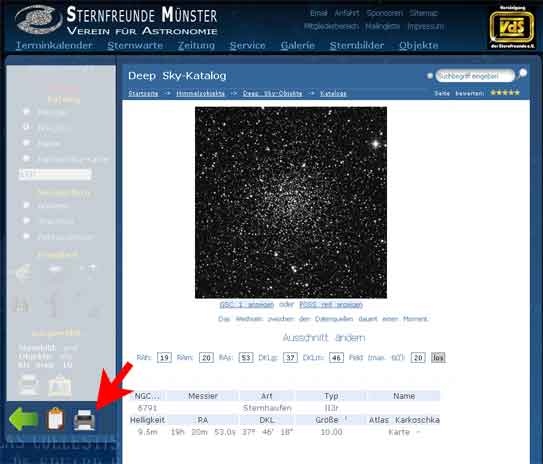Click the clipboard notes icon
This screenshot has height=464, width=543.
coord(56,419)
